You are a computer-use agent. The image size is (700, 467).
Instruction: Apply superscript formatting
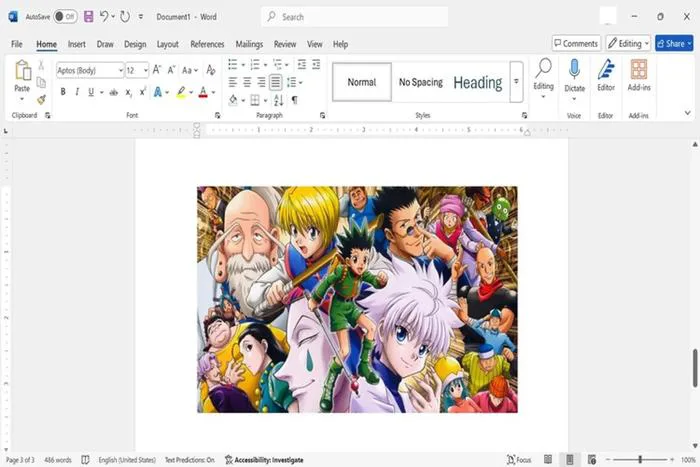point(142,92)
